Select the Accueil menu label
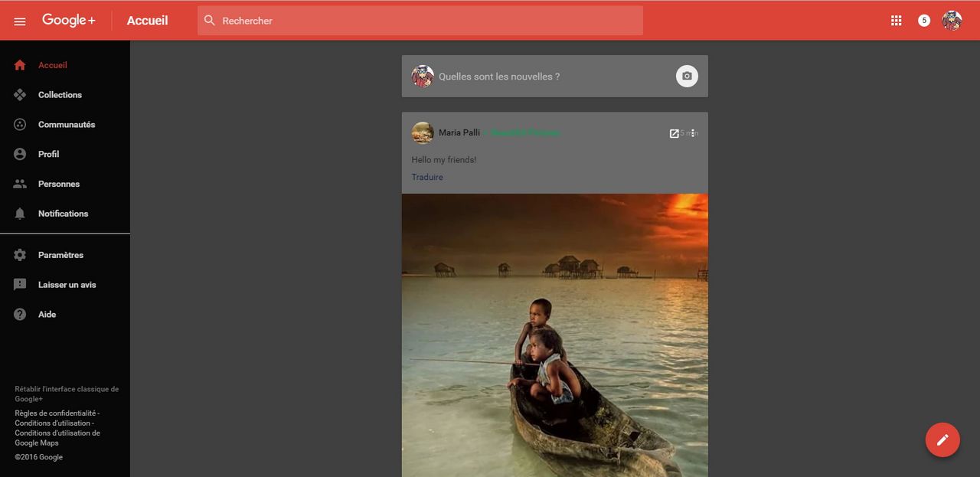The height and width of the screenshot is (477, 980). pos(53,65)
